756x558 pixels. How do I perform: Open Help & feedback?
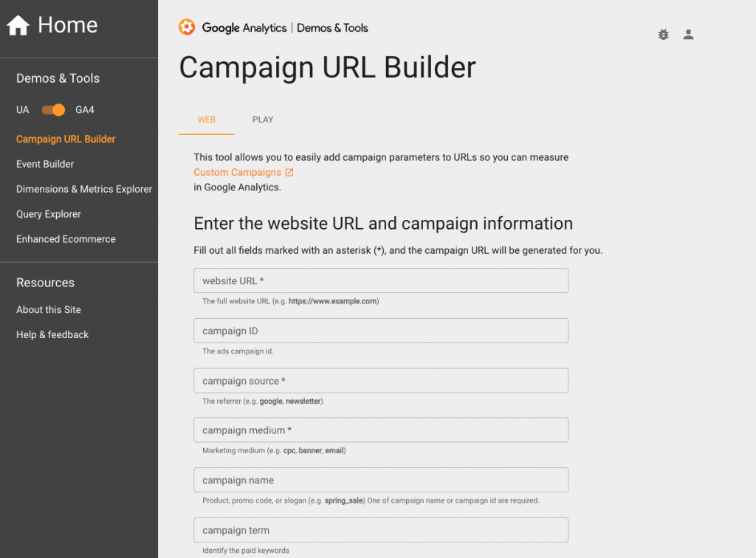52,334
